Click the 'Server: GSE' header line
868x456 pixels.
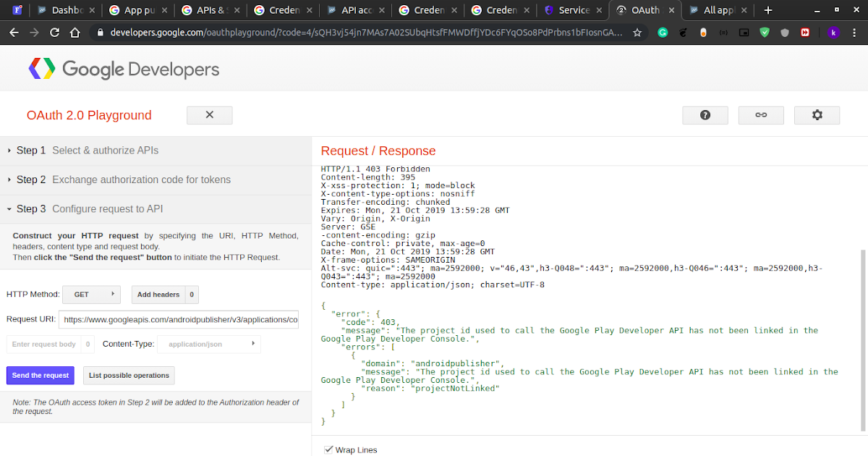coord(348,227)
